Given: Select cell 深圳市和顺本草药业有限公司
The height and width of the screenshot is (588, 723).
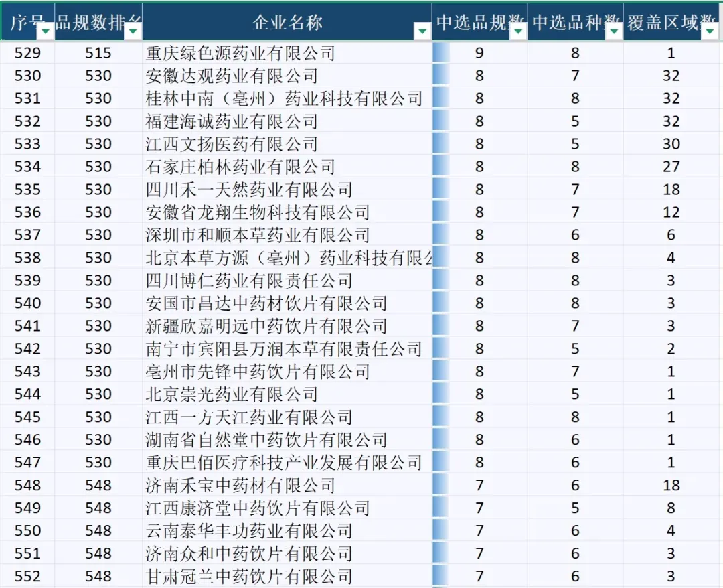Looking at the screenshot, I should (287, 235).
